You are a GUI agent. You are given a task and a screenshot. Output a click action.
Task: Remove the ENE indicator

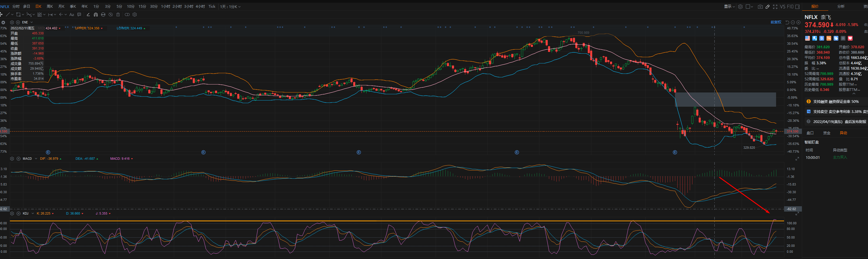tap(18, 22)
